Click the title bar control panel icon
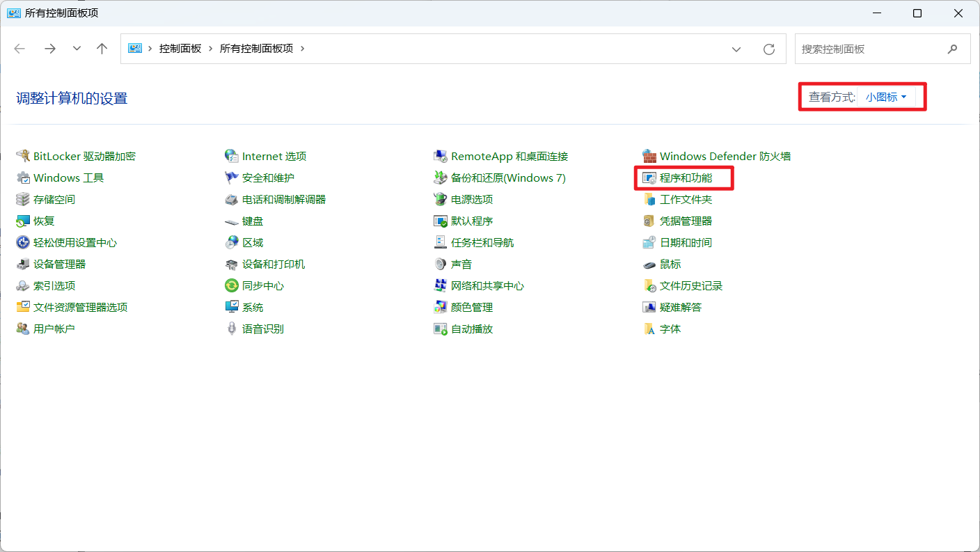 pyautogui.click(x=14, y=13)
